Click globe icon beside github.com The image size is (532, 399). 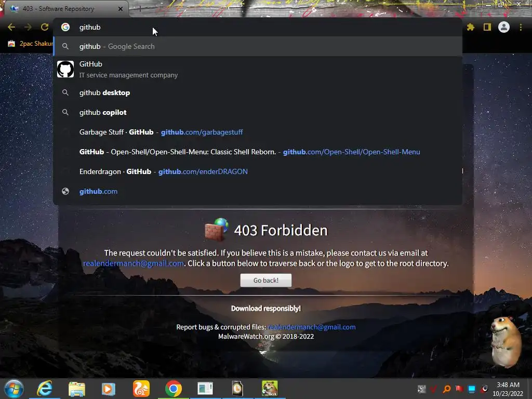[65, 191]
